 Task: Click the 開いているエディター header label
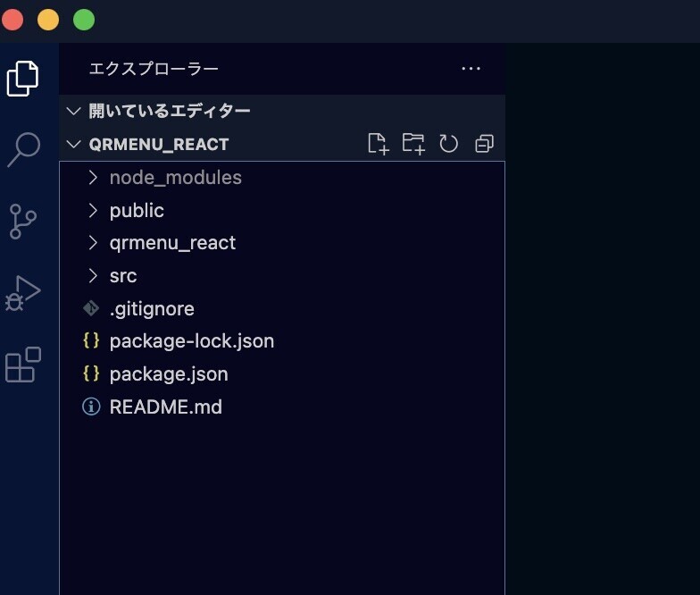click(170, 111)
